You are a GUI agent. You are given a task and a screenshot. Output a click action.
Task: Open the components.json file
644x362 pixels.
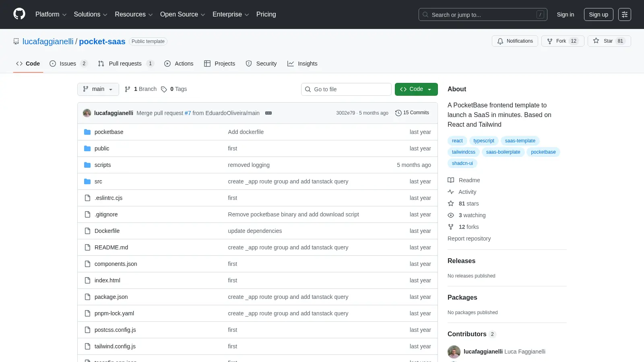tap(116, 264)
